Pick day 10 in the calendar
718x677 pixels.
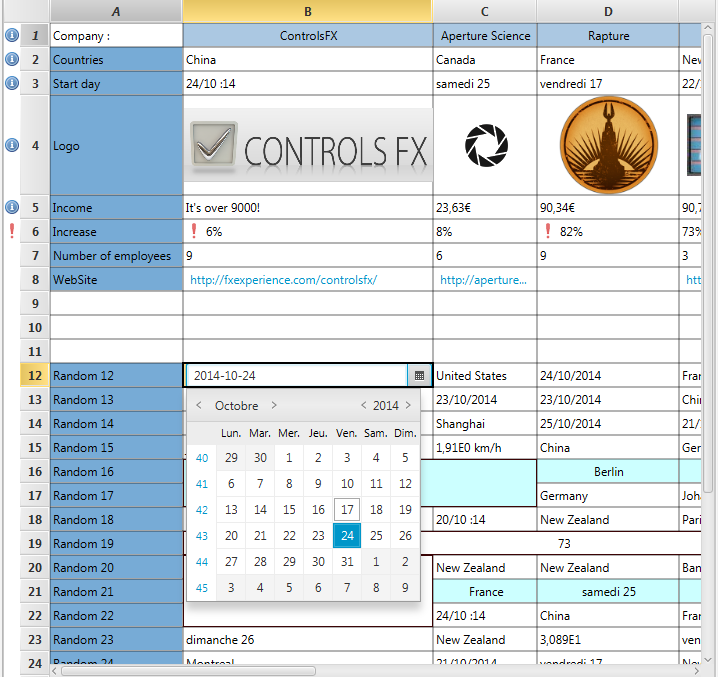[x=347, y=483]
